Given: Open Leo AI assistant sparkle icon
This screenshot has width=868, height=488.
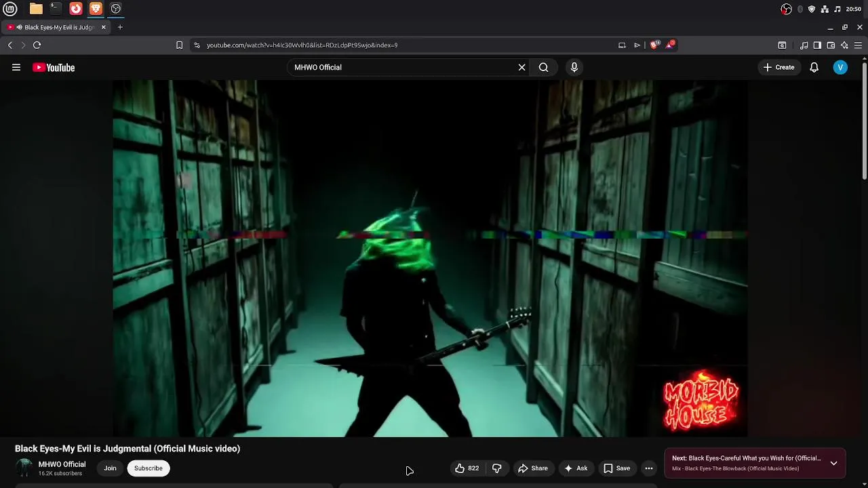Looking at the screenshot, I should pos(844,45).
